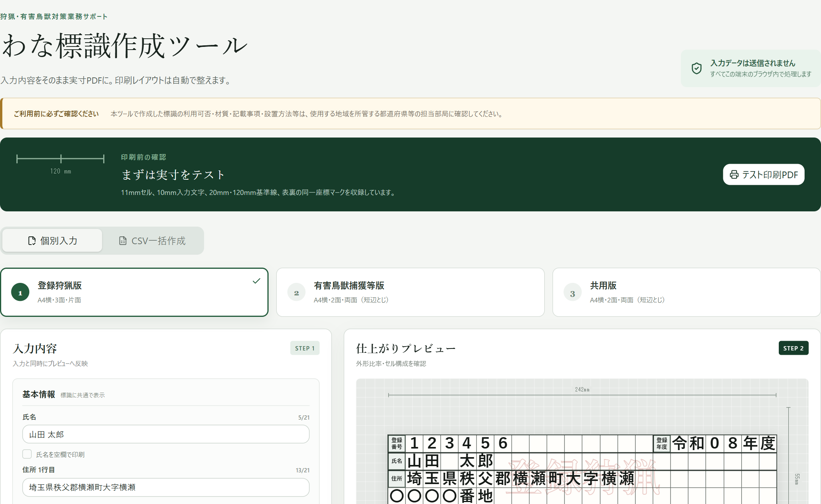
Task: Click the number 3 circle badge
Action: coord(572,293)
